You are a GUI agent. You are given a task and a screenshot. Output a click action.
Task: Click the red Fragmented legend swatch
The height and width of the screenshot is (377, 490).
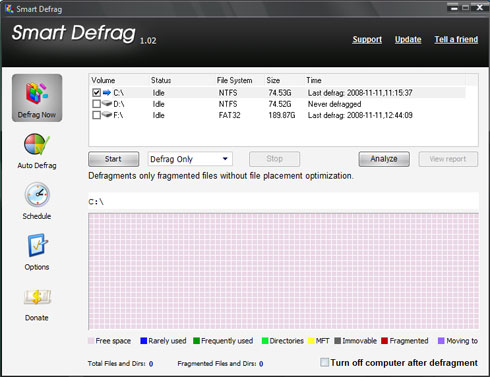click(x=385, y=341)
